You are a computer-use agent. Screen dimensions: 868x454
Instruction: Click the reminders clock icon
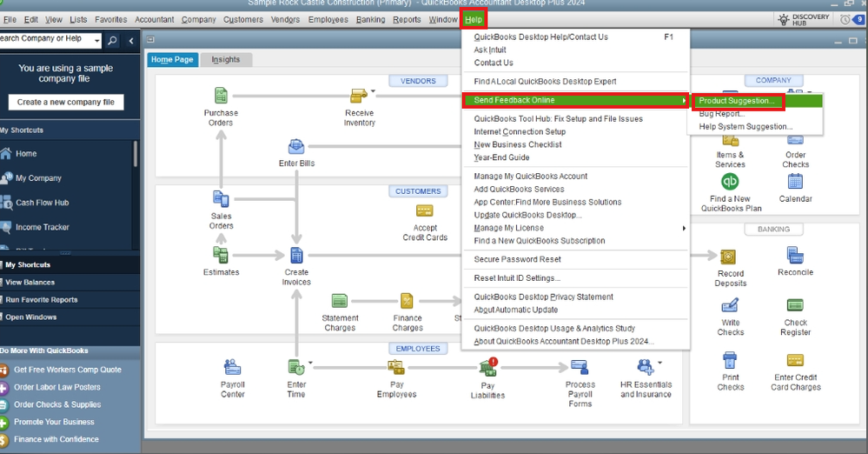point(845,19)
